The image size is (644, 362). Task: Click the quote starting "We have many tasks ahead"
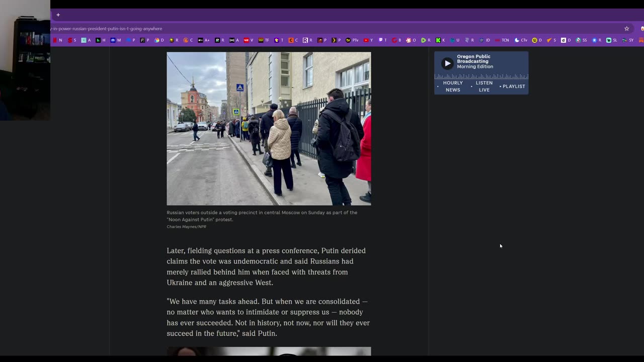coord(268,317)
